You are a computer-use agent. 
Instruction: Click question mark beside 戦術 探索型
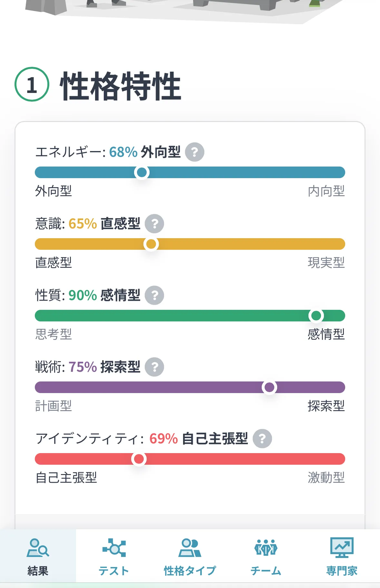coord(154,367)
